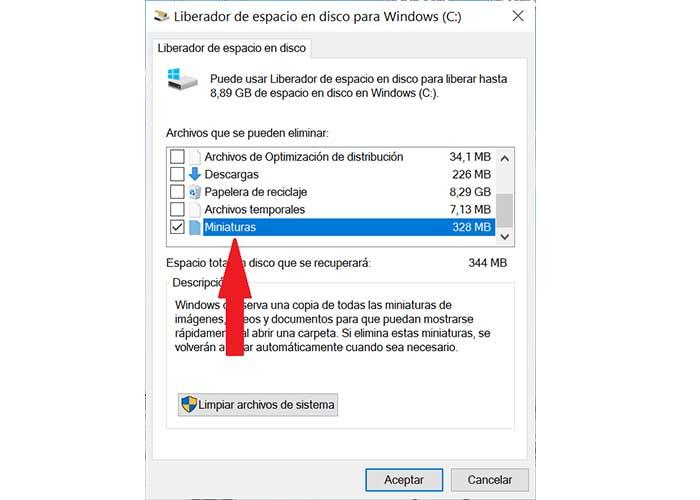Click the file list scroll down arrow
Screen dimensions: 700x500
tap(505, 237)
